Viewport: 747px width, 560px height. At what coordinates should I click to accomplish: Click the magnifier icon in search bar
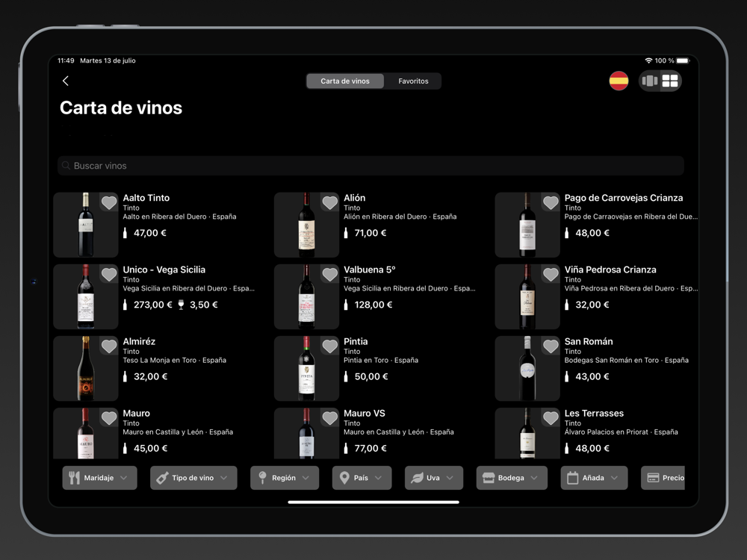(x=66, y=166)
